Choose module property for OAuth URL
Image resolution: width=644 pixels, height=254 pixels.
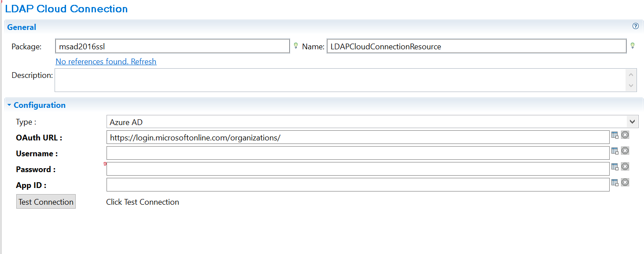[615, 135]
